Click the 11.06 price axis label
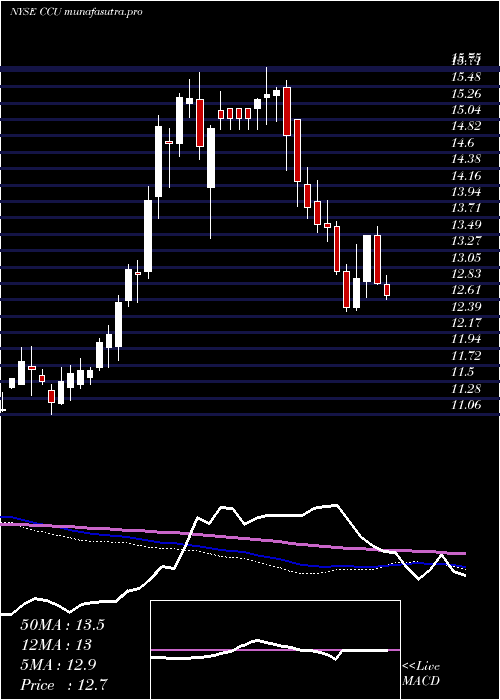Image resolution: width=500 pixels, height=700 pixels. click(x=466, y=405)
